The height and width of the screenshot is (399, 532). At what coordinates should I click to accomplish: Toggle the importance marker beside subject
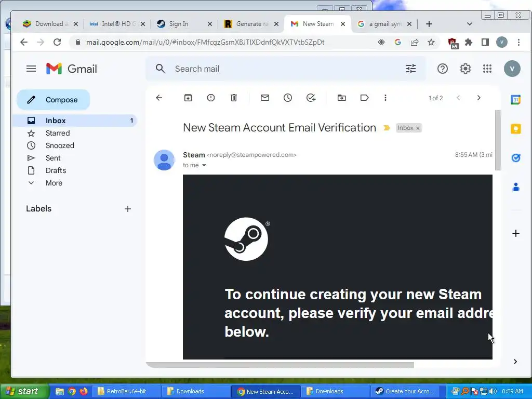(387, 128)
